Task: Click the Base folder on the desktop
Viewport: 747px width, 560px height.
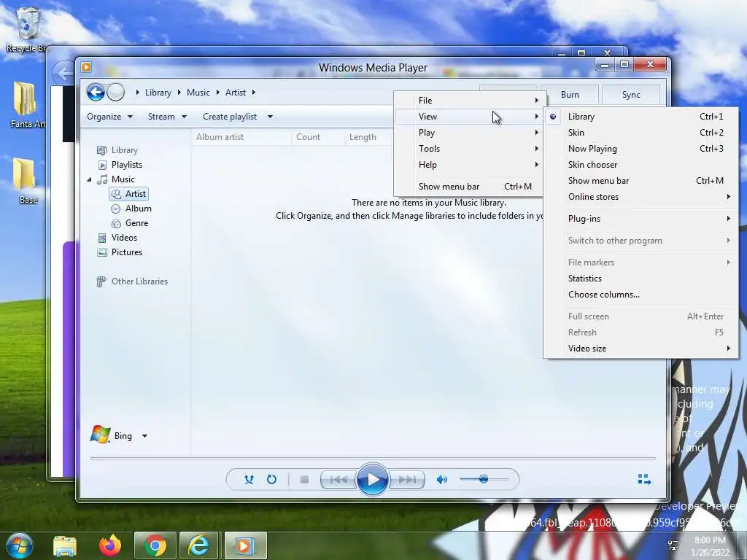Action: point(25,180)
